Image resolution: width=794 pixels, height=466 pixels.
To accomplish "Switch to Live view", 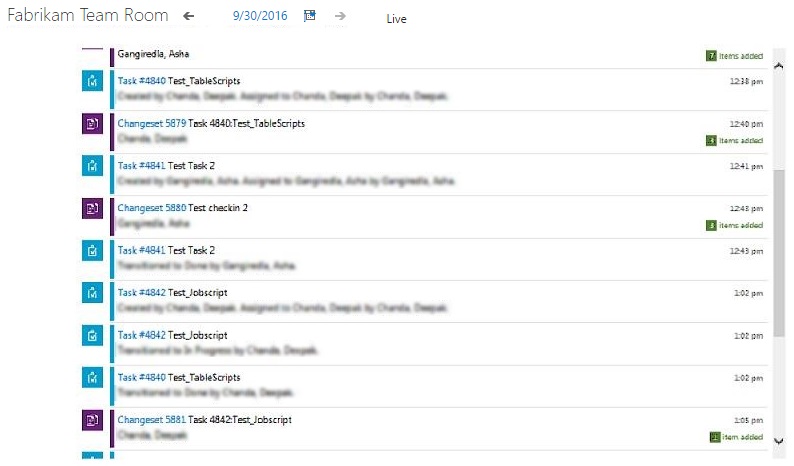I will coord(397,19).
